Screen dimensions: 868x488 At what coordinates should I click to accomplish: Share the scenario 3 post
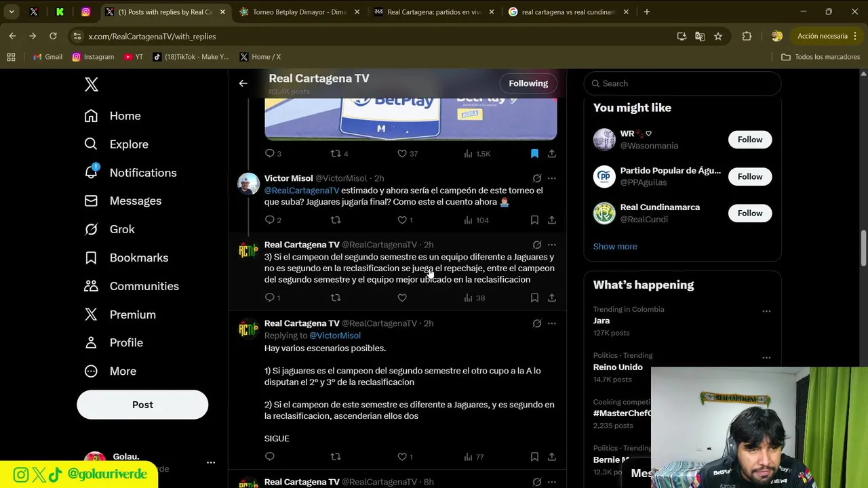552,298
